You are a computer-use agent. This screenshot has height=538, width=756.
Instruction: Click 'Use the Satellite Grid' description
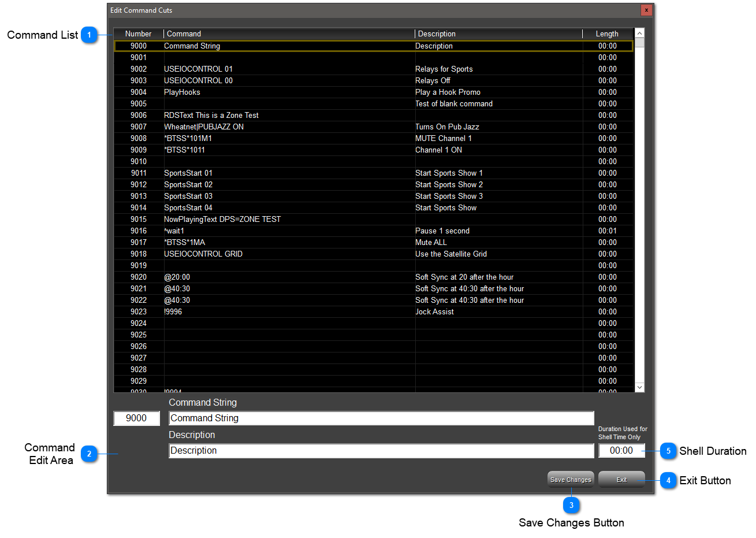pos(451,254)
